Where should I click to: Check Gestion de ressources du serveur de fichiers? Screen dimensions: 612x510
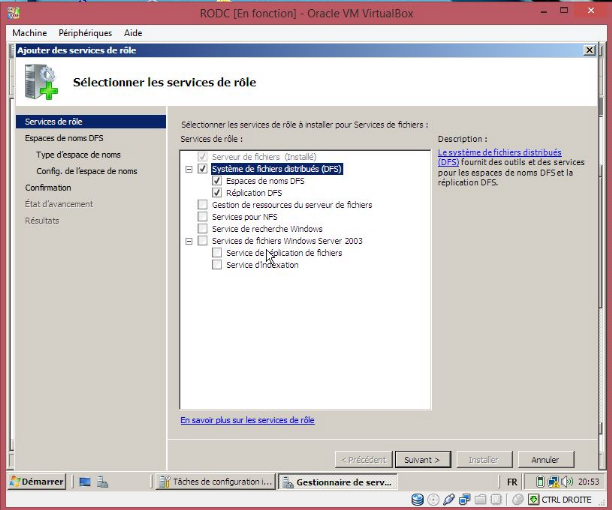[x=202, y=204]
